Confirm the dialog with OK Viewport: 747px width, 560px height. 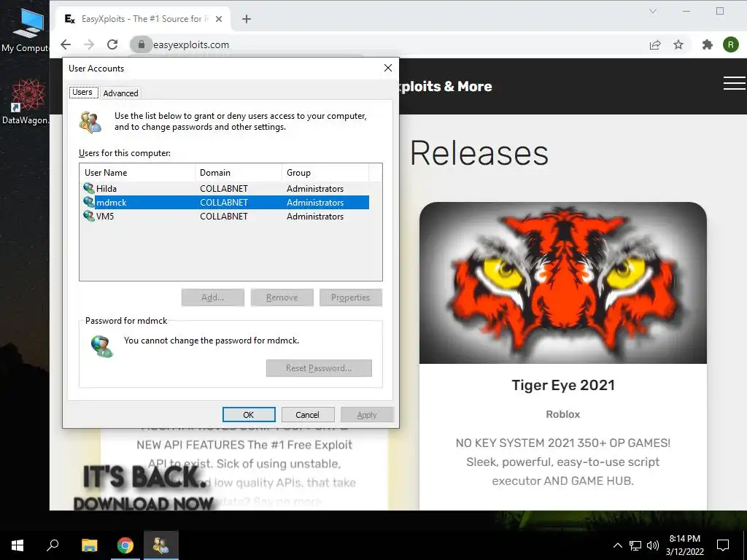point(249,415)
